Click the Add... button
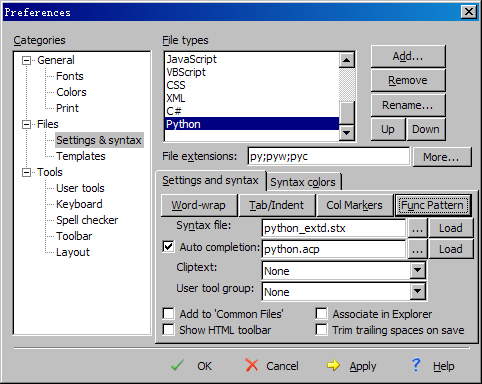The image size is (482, 384). [x=408, y=56]
